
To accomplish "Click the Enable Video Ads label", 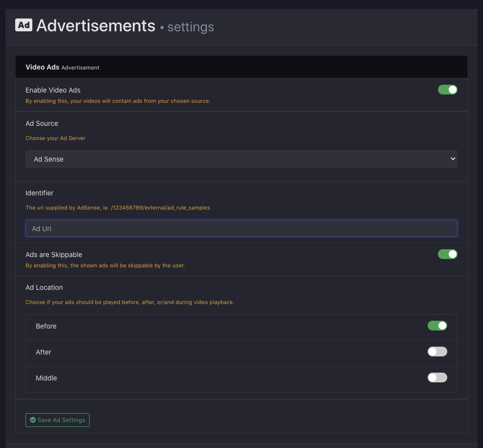I will [53, 90].
